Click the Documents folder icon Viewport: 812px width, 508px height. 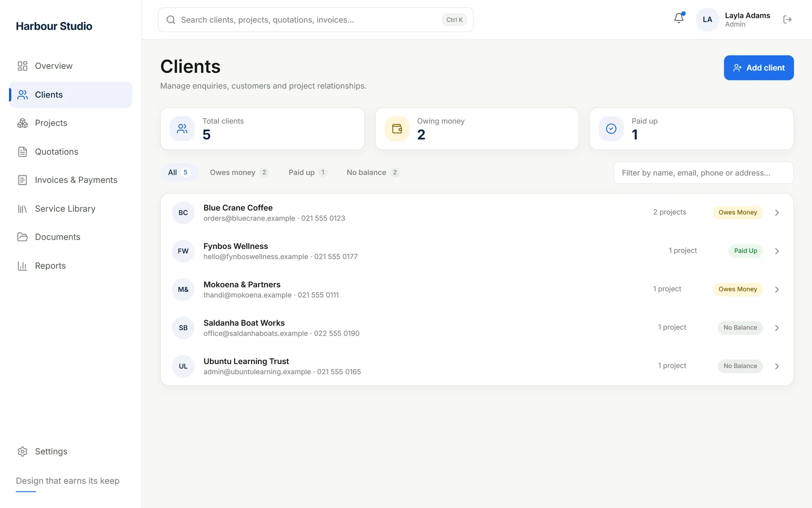(x=22, y=237)
